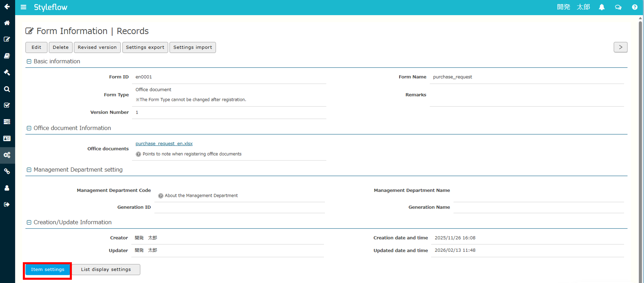Open the checkbox task icon in the sidebar

click(7, 105)
